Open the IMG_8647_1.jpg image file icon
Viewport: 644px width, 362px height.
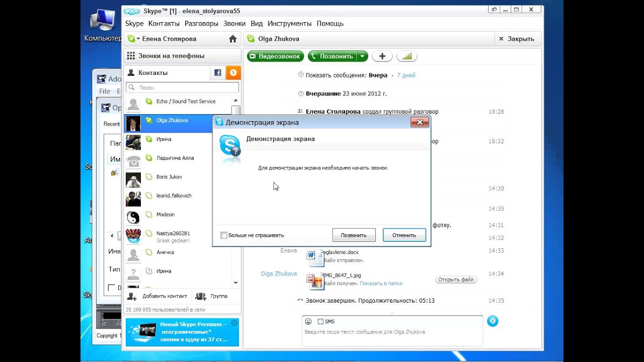pyautogui.click(x=314, y=281)
